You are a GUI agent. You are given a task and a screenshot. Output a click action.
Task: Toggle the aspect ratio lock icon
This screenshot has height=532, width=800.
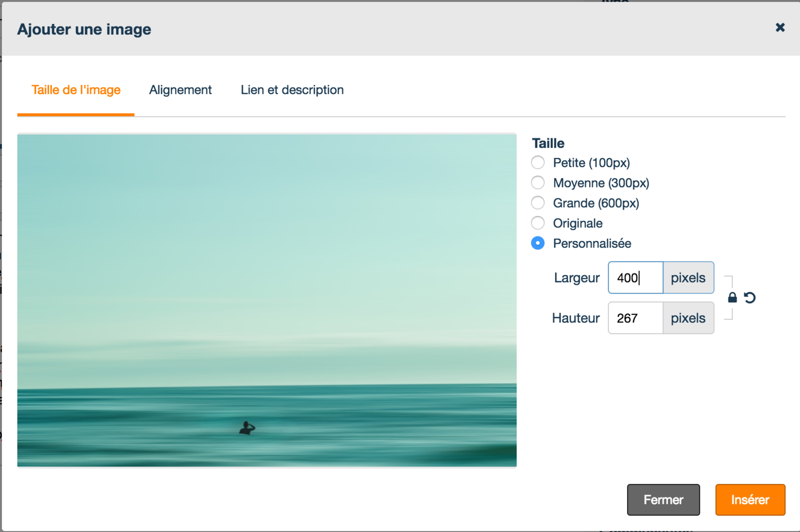pyautogui.click(x=732, y=298)
